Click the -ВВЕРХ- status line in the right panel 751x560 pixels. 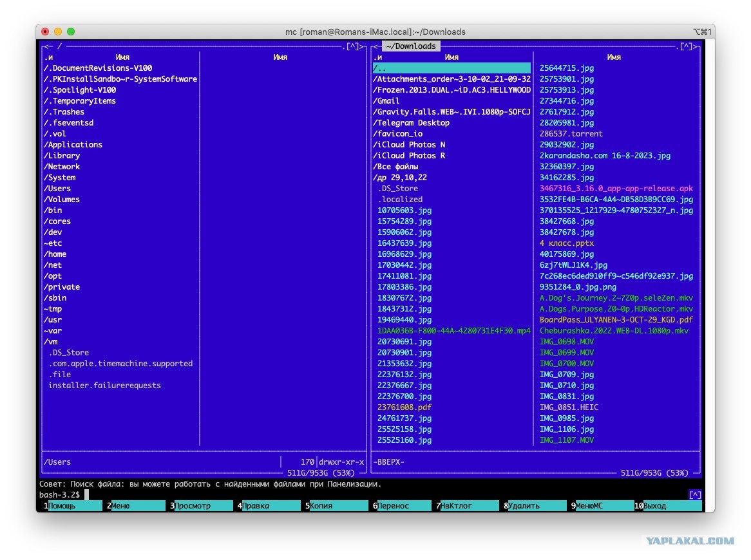[x=388, y=462]
